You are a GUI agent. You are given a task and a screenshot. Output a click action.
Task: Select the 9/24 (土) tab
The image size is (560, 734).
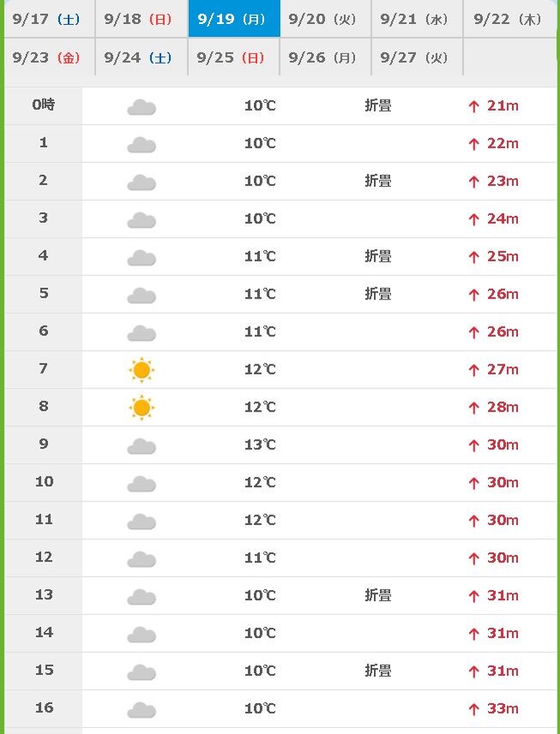tap(142, 57)
